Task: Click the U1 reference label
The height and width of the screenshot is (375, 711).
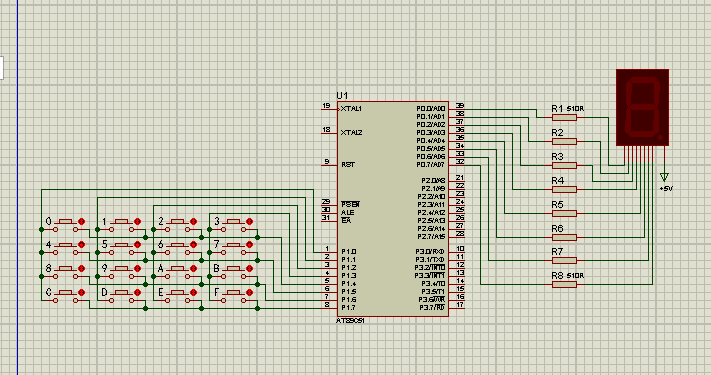Action: 342,96
